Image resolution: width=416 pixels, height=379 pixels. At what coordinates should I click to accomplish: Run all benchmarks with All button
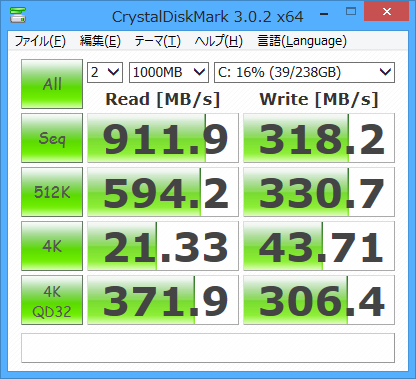pyautogui.click(x=52, y=84)
